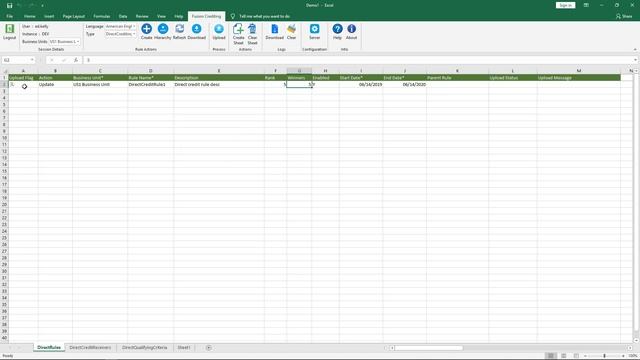Expand the Name Box dropdown arrow
Screen dimensions: 640x360
tap(32, 60)
